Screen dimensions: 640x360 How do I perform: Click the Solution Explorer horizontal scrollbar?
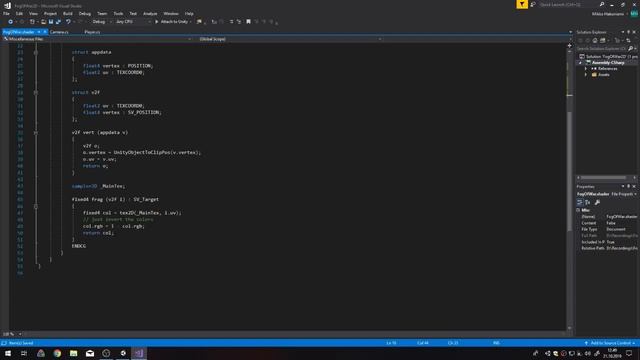pos(603,178)
